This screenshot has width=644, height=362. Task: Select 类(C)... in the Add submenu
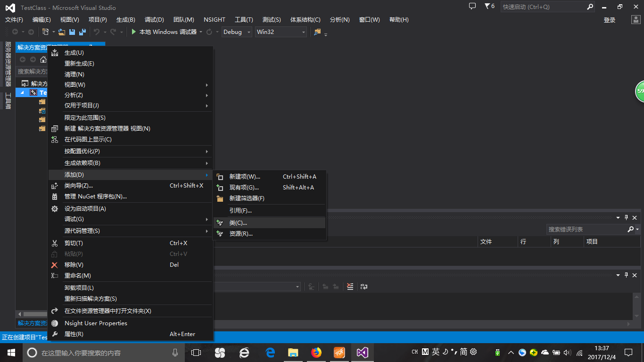[269, 222]
